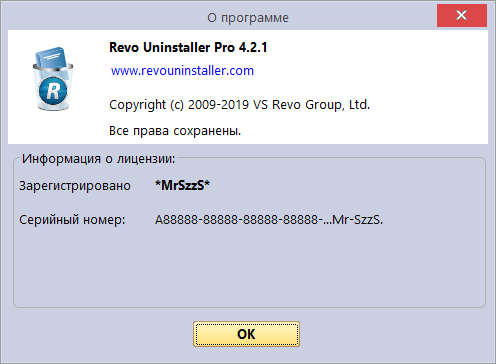The width and height of the screenshot is (496, 364).
Task: Close the О программе dialog
Action: [x=462, y=15]
